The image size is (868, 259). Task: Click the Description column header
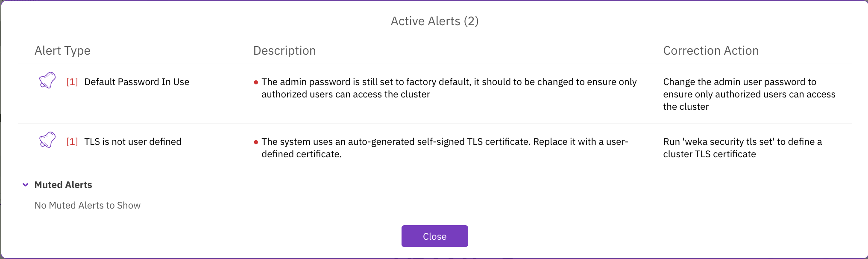(284, 51)
